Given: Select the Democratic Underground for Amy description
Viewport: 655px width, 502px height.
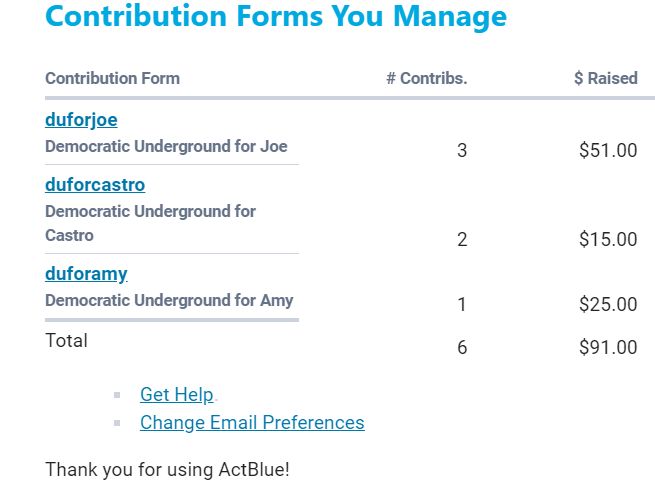Looking at the screenshot, I should click(169, 301).
